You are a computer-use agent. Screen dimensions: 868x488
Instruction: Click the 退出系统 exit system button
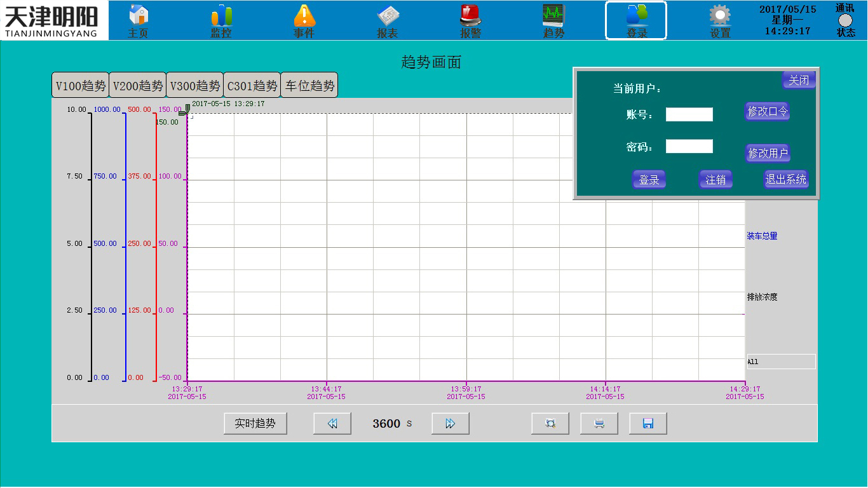click(x=786, y=179)
